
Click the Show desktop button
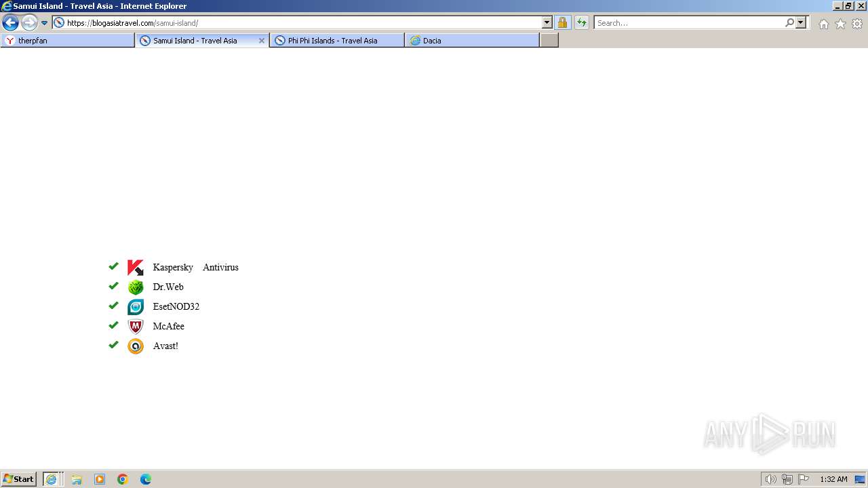861,479
